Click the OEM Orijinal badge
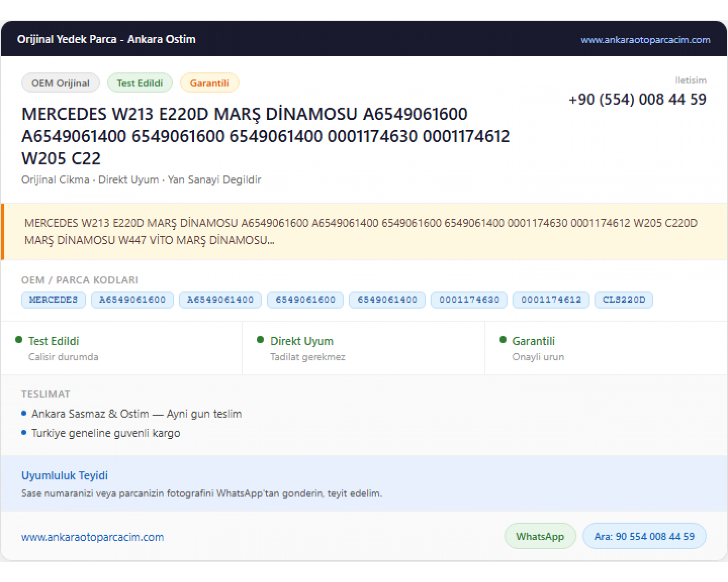728x582 pixels. [61, 83]
